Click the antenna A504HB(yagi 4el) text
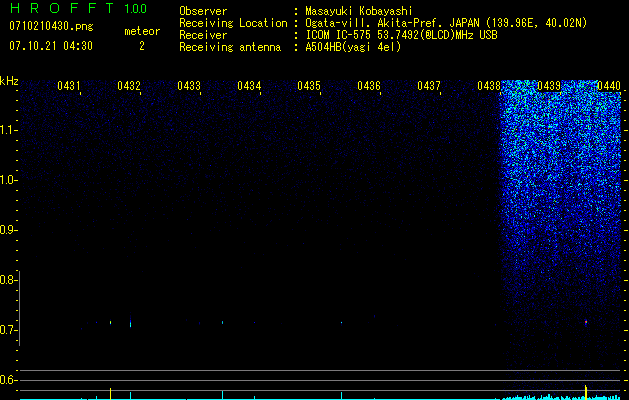The image size is (629, 400). pos(353,47)
